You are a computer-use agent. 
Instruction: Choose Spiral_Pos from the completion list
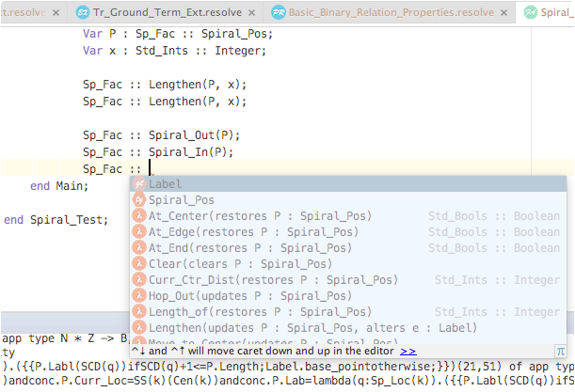coord(348,199)
